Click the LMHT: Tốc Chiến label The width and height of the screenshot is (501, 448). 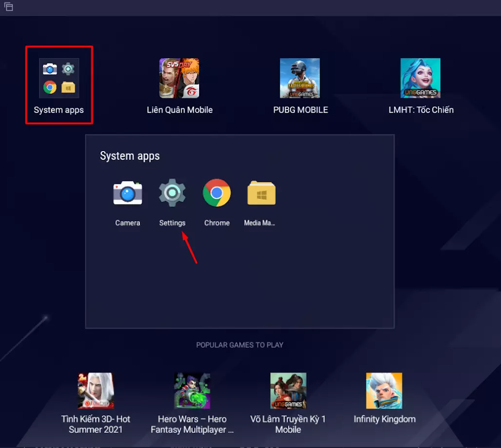(421, 110)
